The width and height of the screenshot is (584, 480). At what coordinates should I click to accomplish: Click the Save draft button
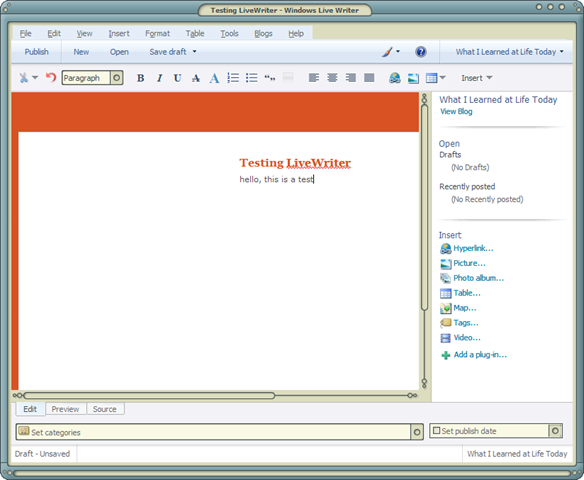[x=168, y=52]
